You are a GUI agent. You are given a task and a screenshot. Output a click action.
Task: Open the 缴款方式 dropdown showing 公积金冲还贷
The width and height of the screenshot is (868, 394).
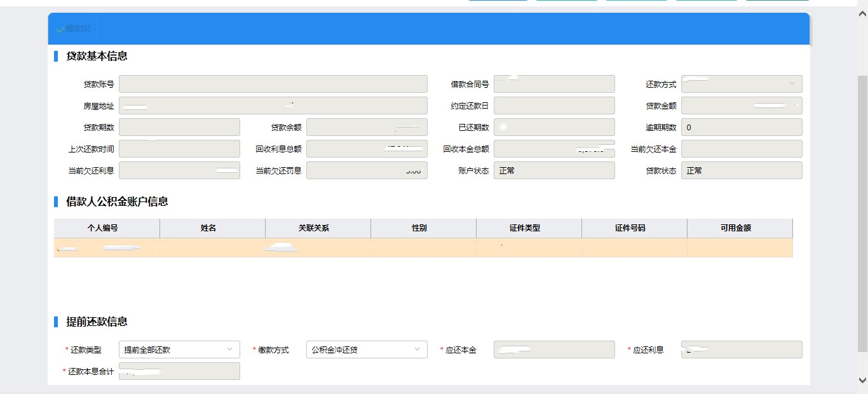pyautogui.click(x=367, y=350)
